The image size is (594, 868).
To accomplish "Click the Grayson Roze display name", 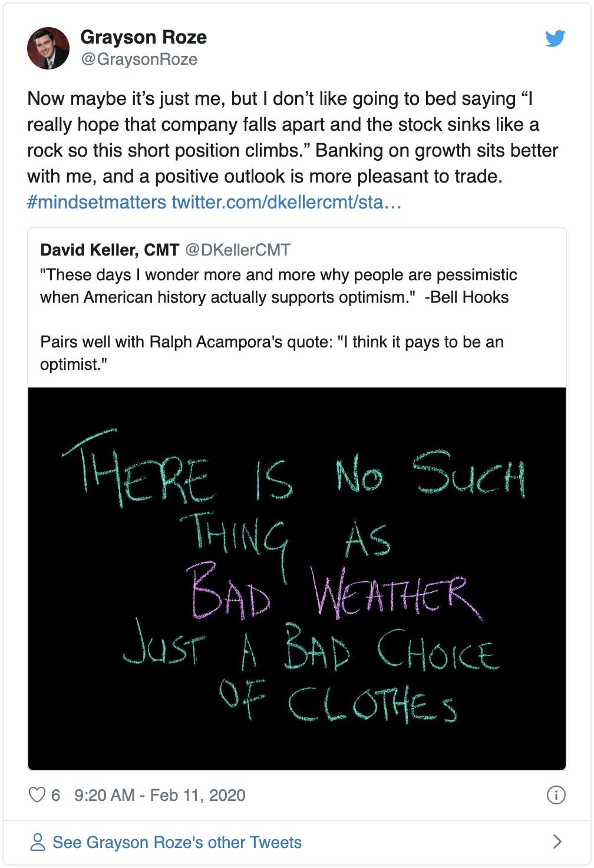I will tap(143, 38).
